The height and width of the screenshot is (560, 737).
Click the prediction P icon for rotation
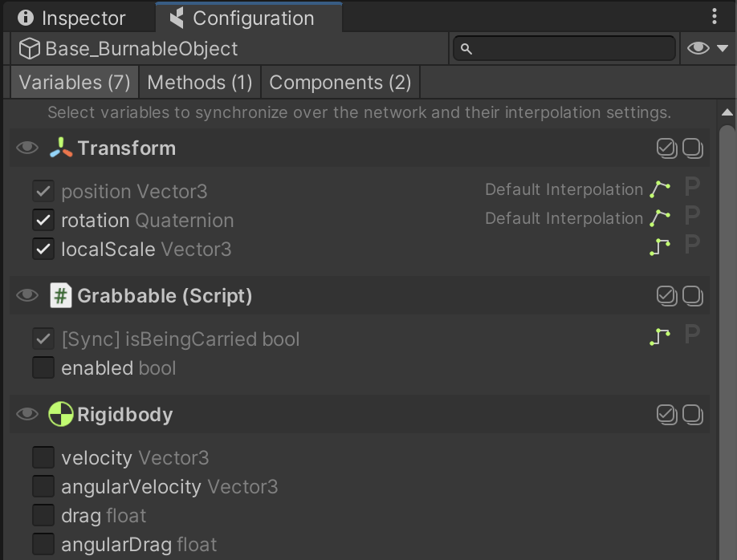(691, 217)
